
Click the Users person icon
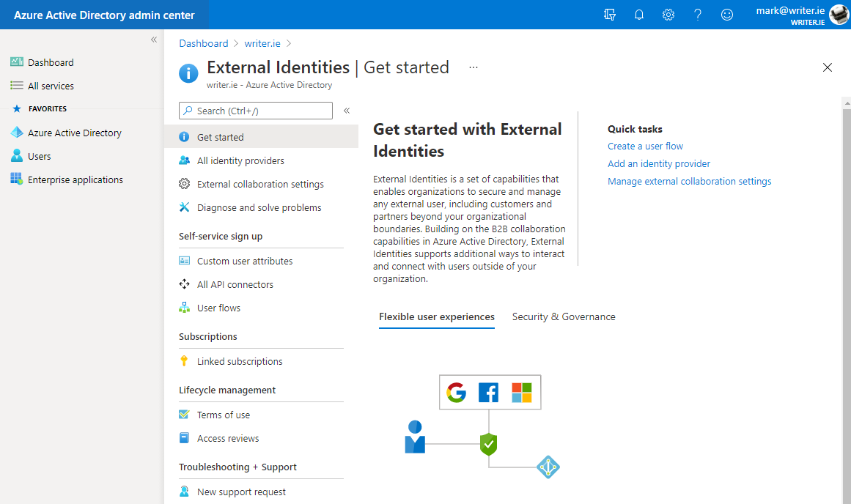coord(17,156)
